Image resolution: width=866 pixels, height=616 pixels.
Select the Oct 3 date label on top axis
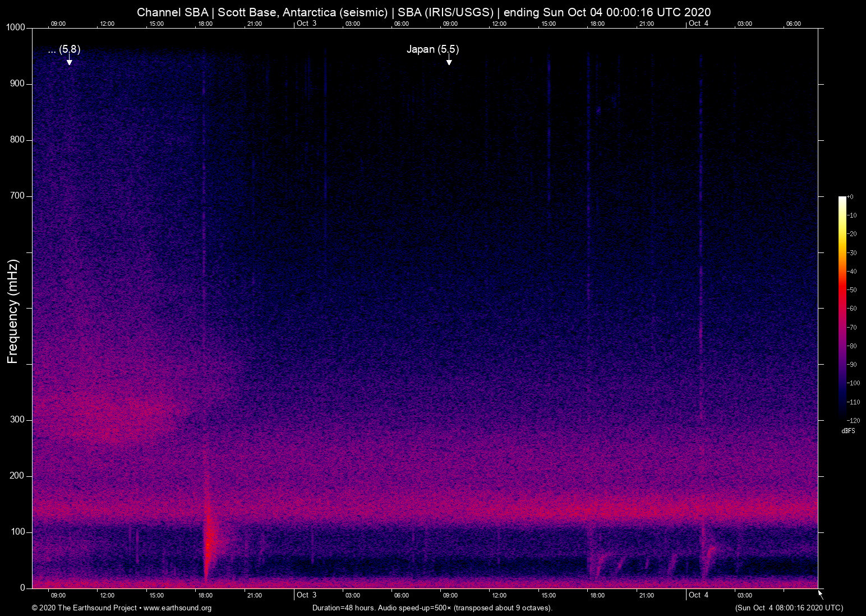click(306, 24)
